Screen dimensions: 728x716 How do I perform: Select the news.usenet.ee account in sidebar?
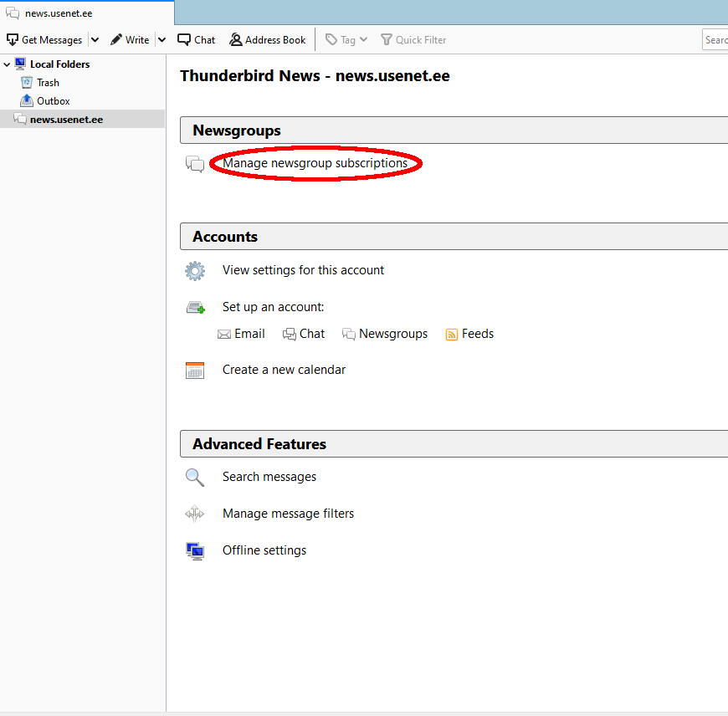coord(66,119)
